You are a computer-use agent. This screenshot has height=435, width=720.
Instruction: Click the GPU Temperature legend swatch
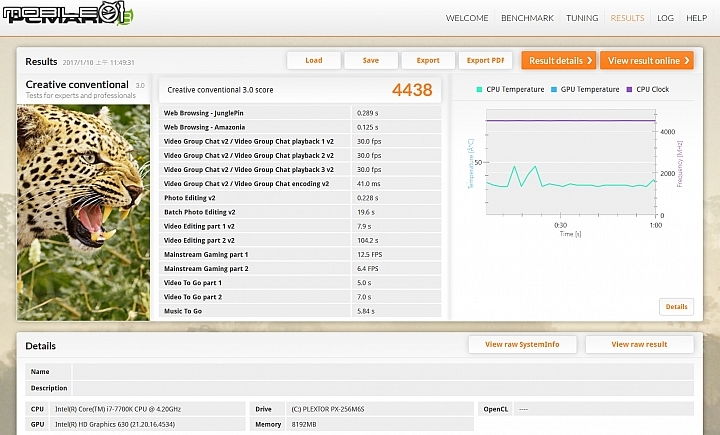tap(553, 90)
